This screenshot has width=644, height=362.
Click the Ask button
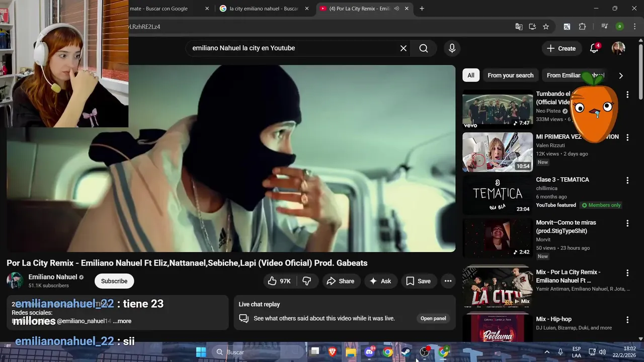[x=380, y=281]
